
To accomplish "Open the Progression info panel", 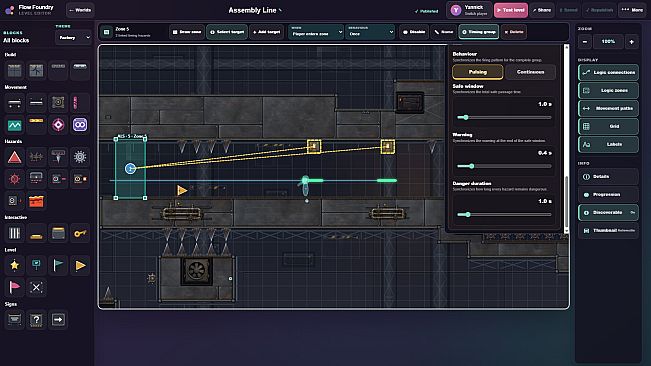I will (608, 194).
